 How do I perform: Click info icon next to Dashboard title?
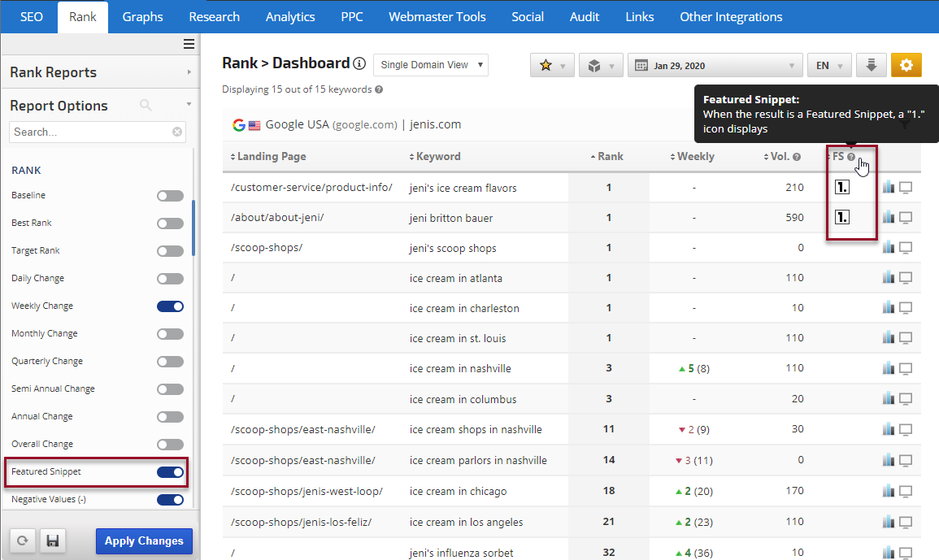pyautogui.click(x=359, y=63)
